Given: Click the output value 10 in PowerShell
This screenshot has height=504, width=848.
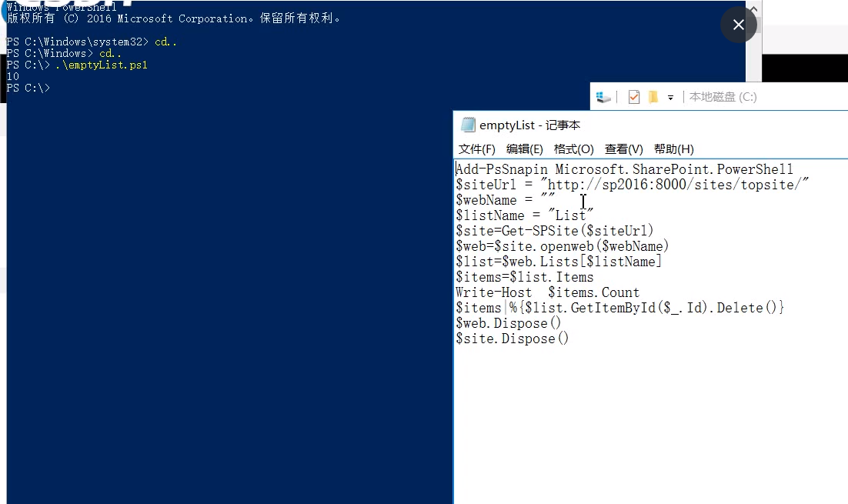Looking at the screenshot, I should 12,76.
